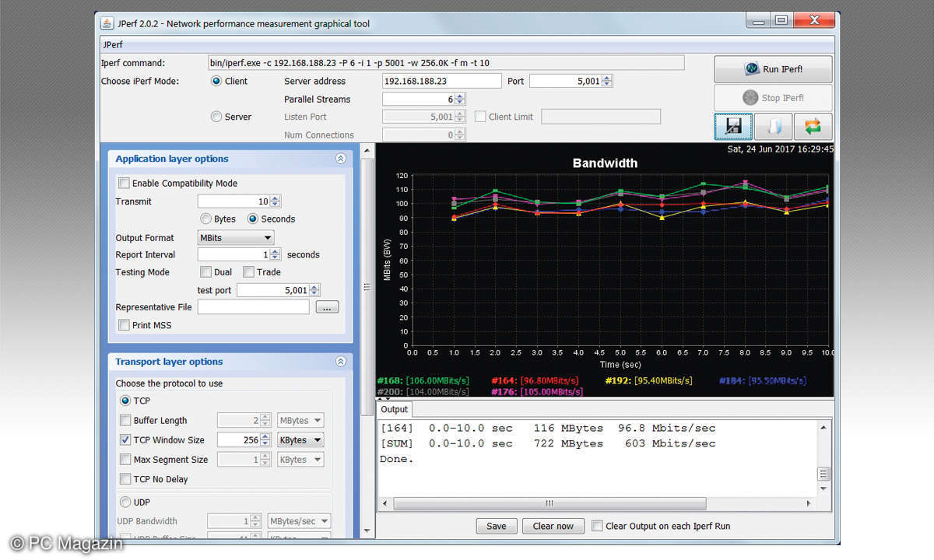Viewport: 934px width, 560px height.
Task: Click the #192 yellow stream legend entry
Action: pyautogui.click(x=648, y=380)
